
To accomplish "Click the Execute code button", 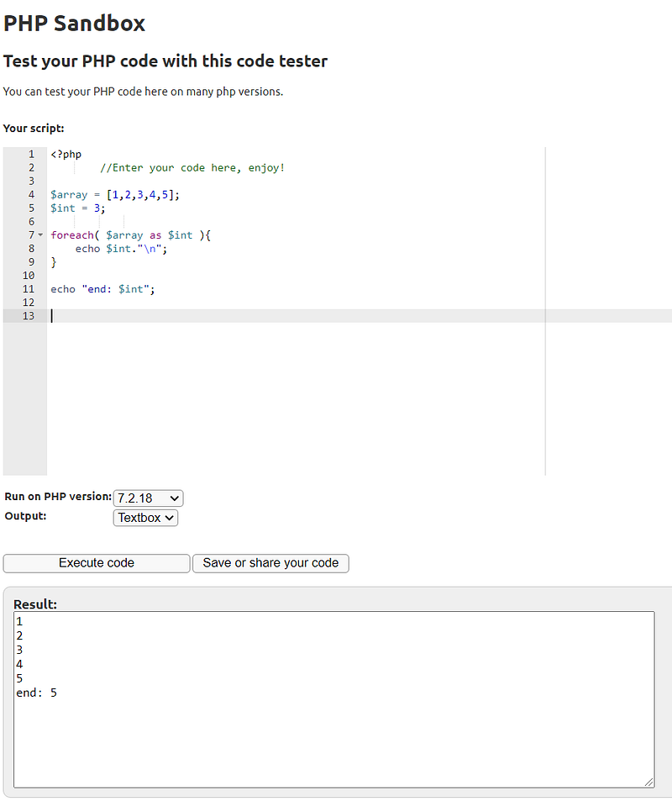I will pos(97,563).
